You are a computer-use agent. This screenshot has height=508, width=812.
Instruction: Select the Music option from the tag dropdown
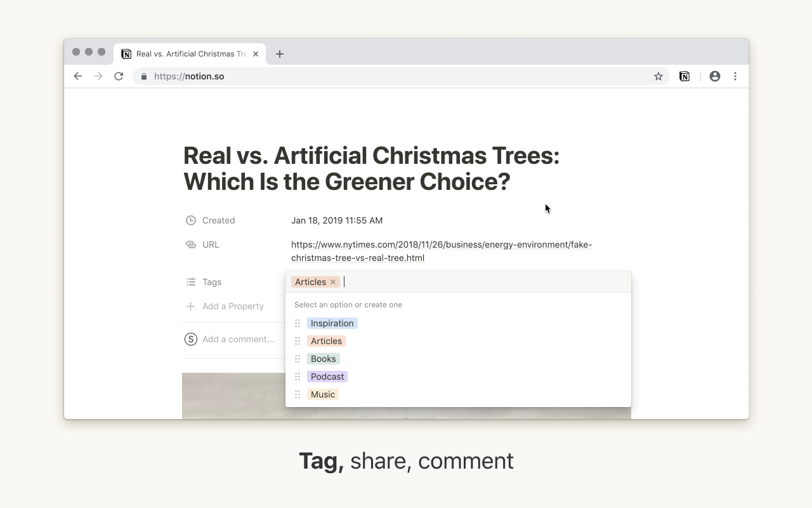[x=322, y=394]
